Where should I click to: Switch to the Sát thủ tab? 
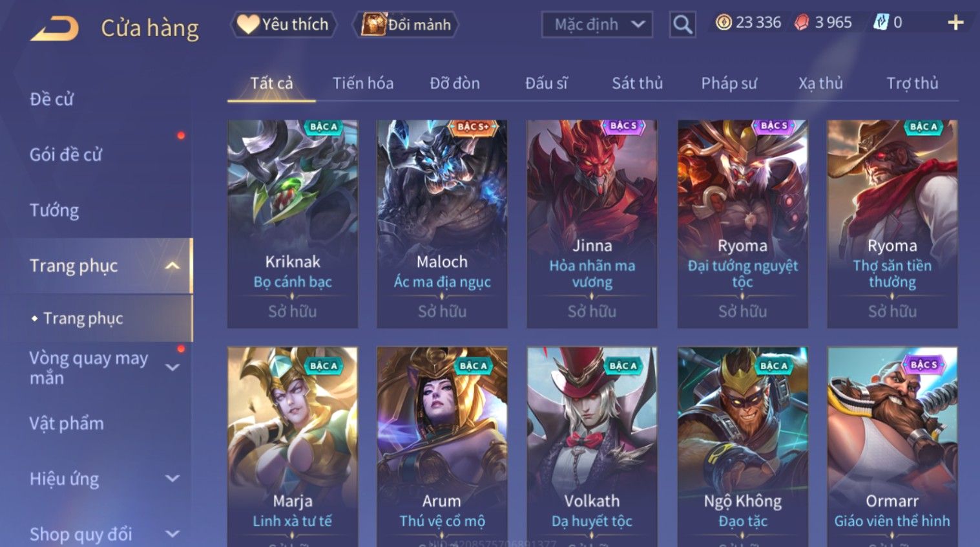point(637,83)
